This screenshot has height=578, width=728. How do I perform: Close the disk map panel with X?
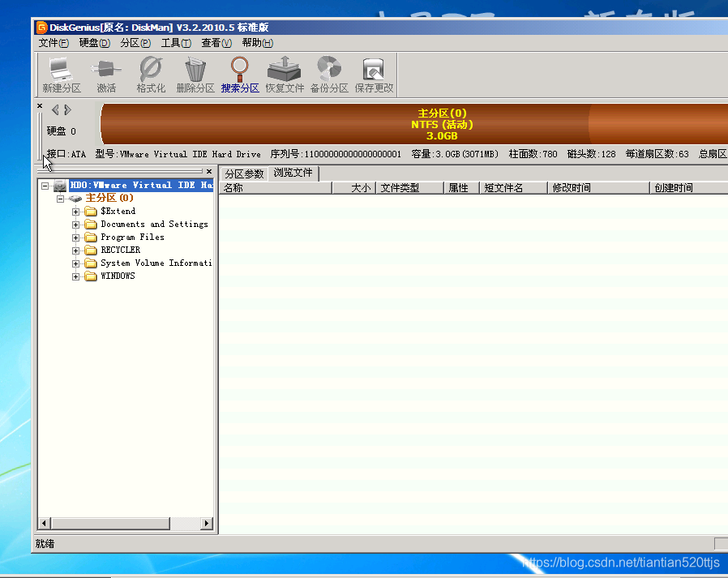[40, 106]
